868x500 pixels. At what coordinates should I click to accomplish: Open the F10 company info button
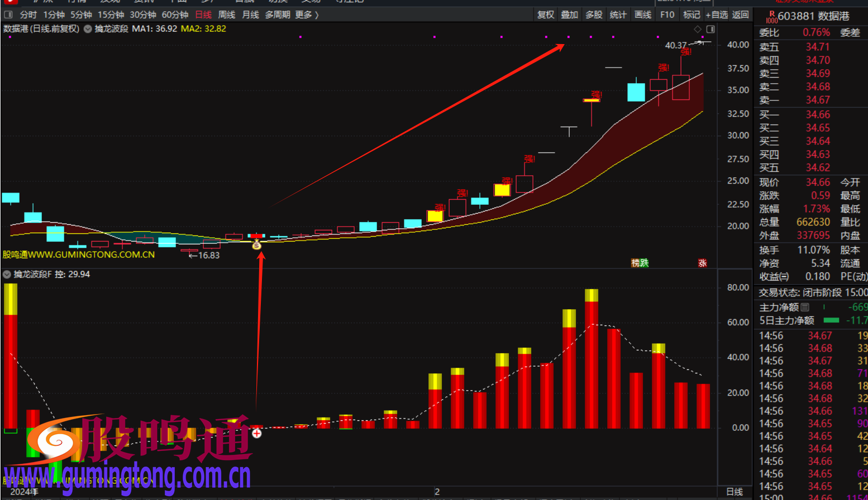pos(667,15)
